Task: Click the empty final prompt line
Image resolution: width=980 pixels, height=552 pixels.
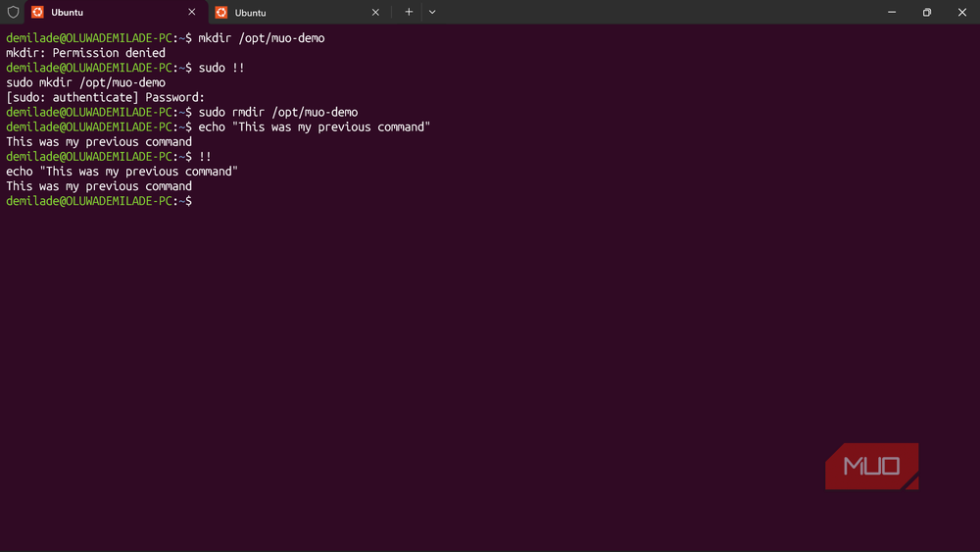Action: coord(99,201)
